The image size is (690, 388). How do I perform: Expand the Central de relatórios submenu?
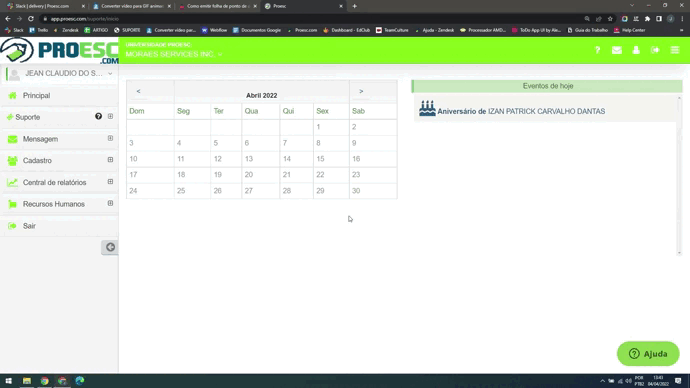(x=110, y=182)
